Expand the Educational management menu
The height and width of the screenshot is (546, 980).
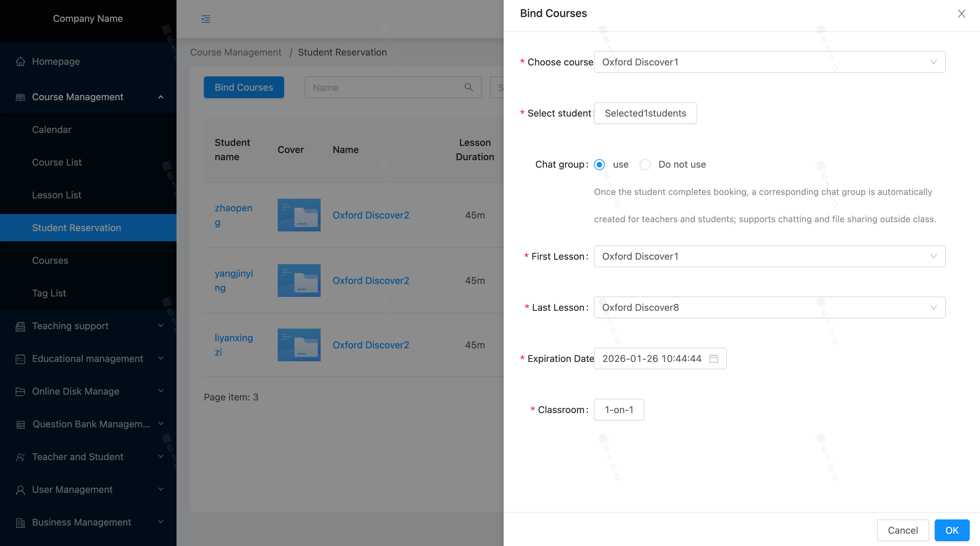pos(88,359)
